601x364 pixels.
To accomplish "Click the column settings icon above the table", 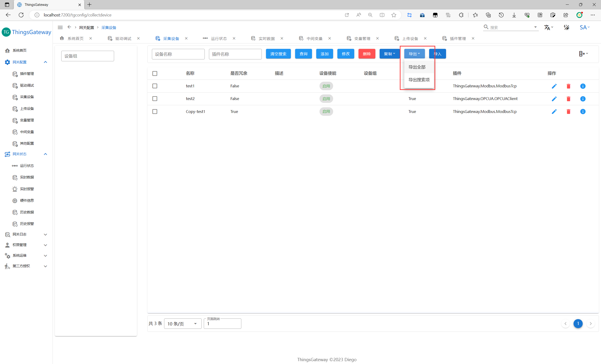I will pyautogui.click(x=583, y=54).
